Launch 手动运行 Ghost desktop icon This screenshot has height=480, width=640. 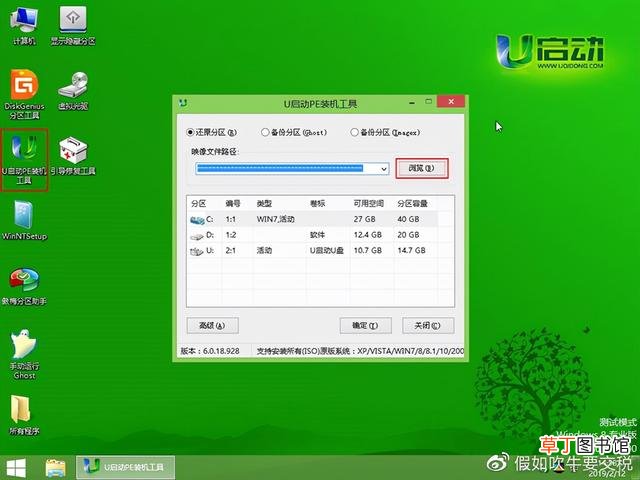point(24,354)
